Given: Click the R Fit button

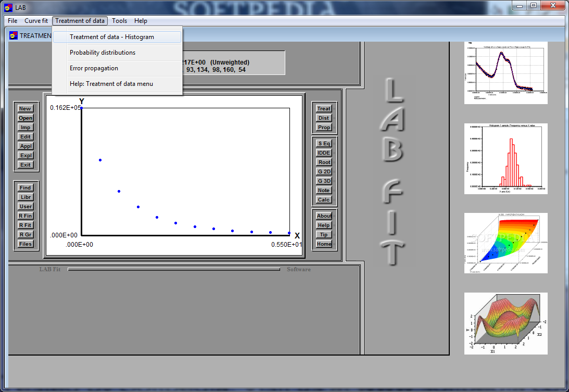Looking at the screenshot, I should pyautogui.click(x=26, y=225).
